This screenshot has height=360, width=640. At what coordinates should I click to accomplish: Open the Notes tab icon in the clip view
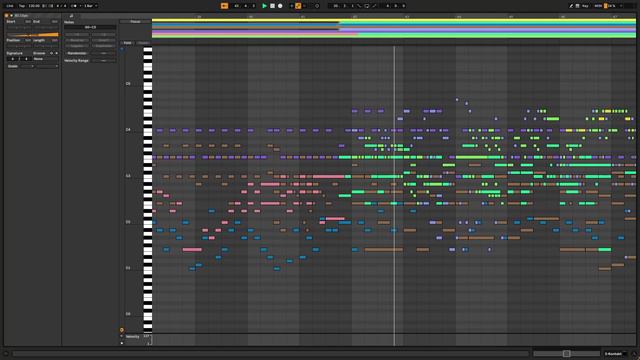click(x=71, y=16)
